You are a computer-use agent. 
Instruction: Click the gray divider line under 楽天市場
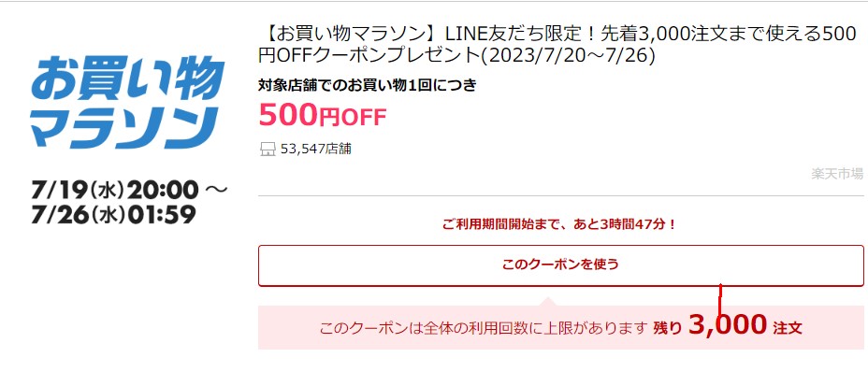pos(561,195)
